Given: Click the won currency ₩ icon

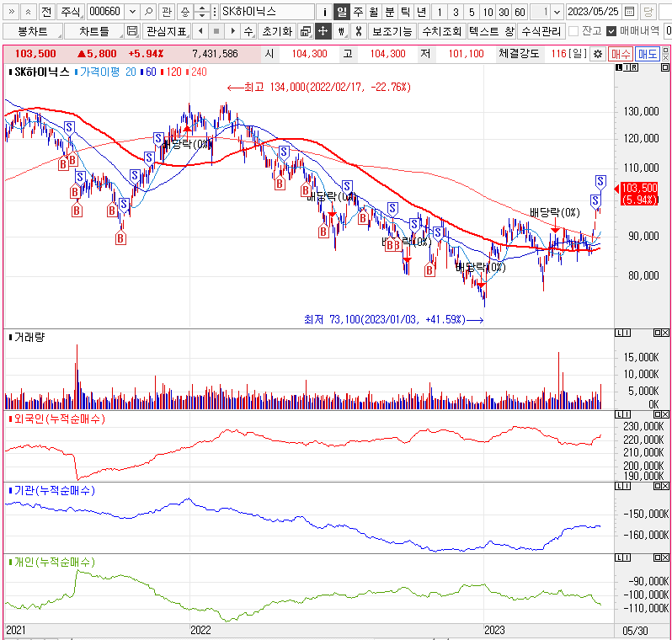Looking at the screenshot, I should 341,31.
